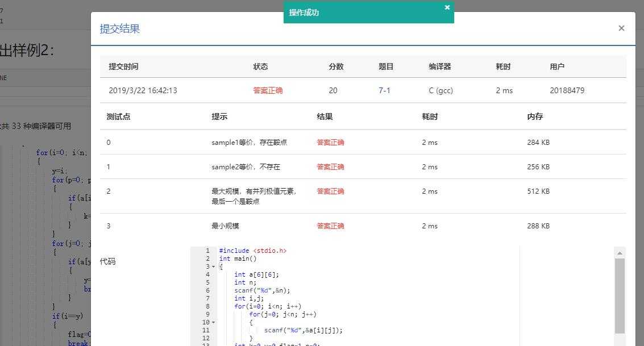
Task: Open problem link 7-1
Action: coord(384,90)
